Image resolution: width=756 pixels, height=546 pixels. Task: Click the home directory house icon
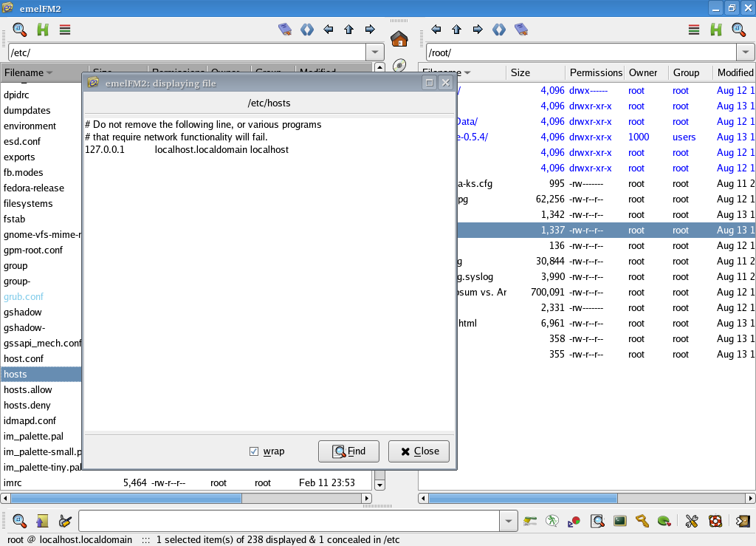tap(399, 39)
